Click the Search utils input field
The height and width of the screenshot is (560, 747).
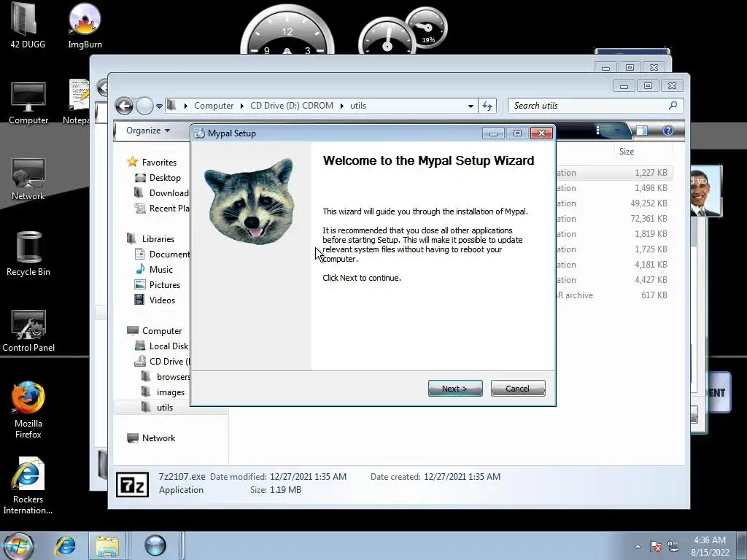(x=595, y=106)
